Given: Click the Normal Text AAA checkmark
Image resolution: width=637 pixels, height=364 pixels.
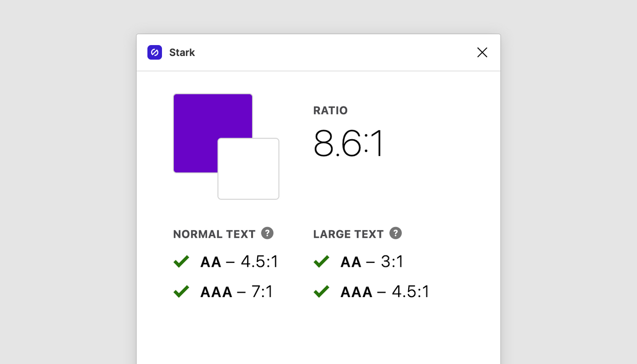Looking at the screenshot, I should click(181, 292).
